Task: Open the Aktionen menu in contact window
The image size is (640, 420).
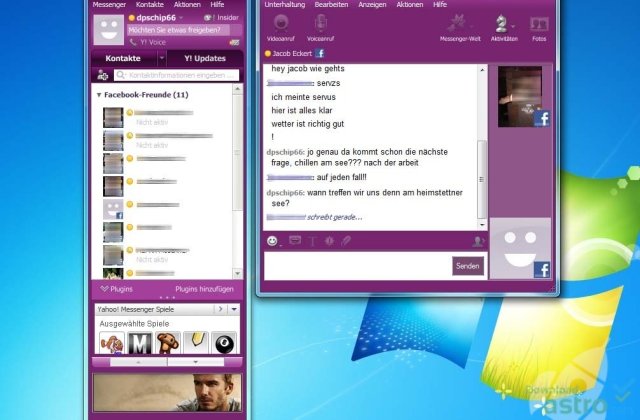Action: 187,4
